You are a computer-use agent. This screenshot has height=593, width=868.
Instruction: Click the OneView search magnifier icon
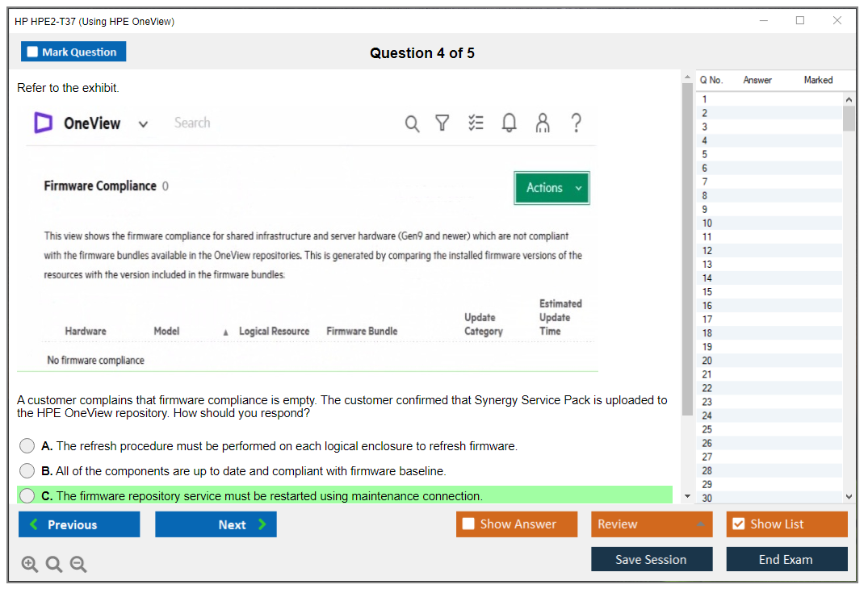pos(412,123)
